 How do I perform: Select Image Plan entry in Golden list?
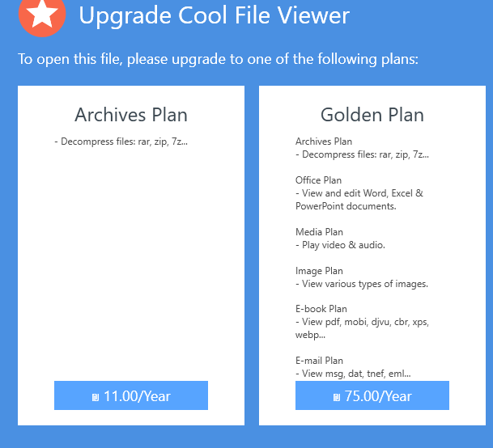click(x=319, y=271)
